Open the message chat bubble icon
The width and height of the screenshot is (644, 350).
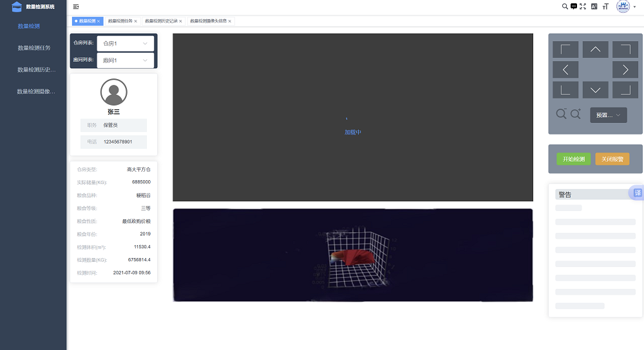point(574,6)
